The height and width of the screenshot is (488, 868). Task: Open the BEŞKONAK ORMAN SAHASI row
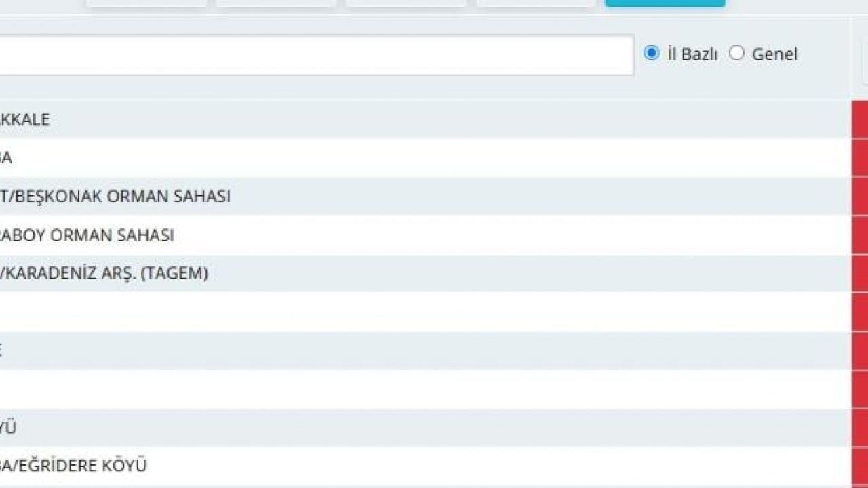[425, 197]
